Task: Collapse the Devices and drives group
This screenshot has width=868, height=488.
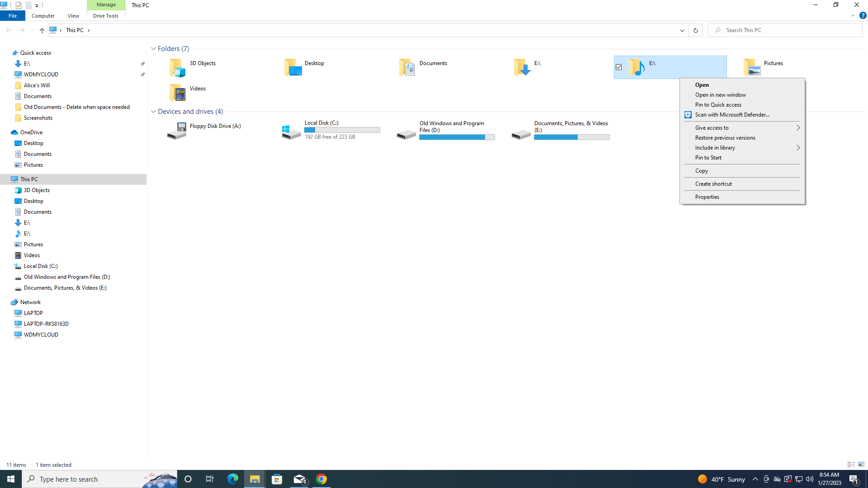Action: 153,112
